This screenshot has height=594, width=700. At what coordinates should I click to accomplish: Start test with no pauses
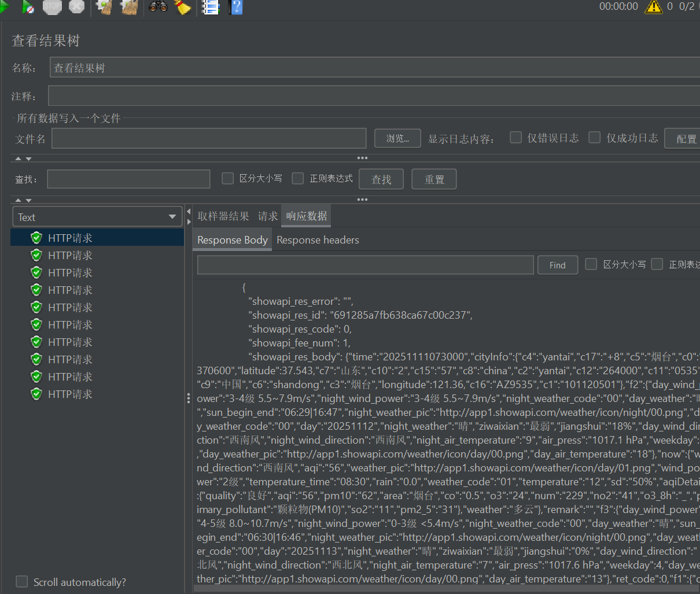pos(27,7)
